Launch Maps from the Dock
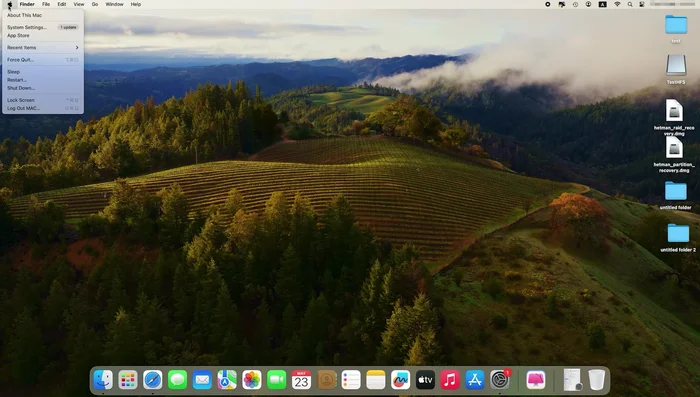Screen dimensions: 700x397 (227, 380)
